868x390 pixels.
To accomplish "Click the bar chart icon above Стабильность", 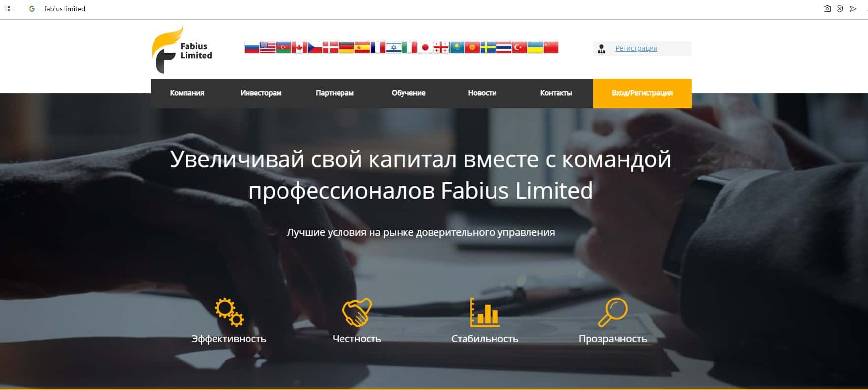I will pos(485,312).
